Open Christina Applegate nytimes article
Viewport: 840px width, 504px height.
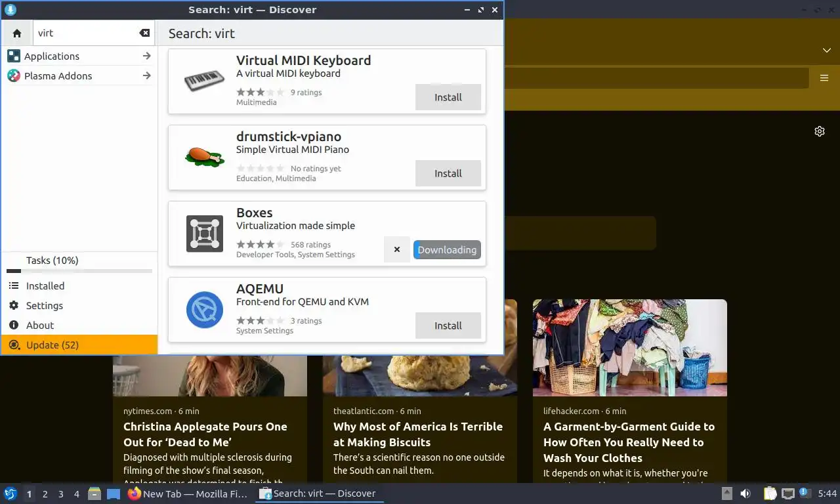tap(205, 434)
